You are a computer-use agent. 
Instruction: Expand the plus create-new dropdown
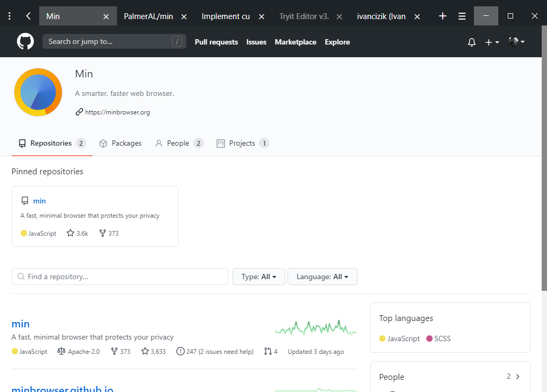492,42
